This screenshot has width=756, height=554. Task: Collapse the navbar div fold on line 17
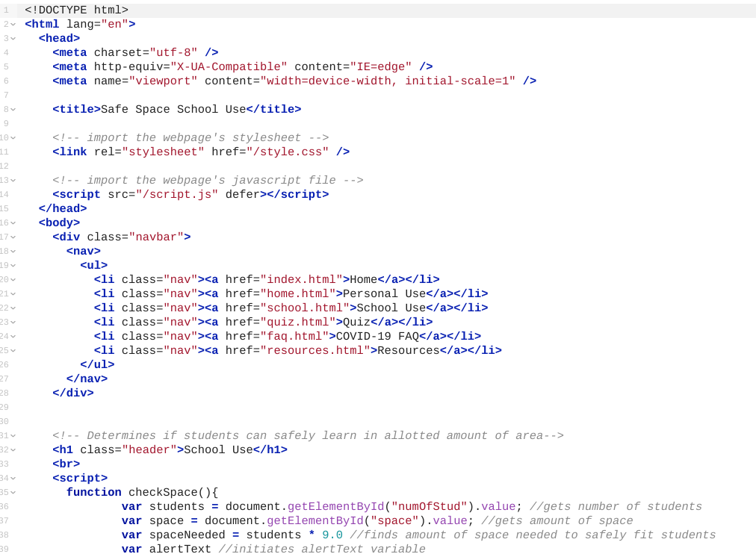point(13,237)
